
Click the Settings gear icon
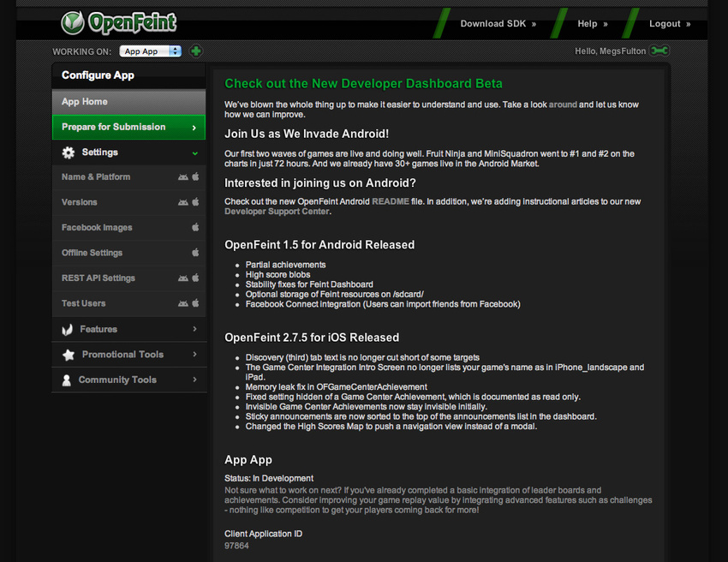pyautogui.click(x=69, y=152)
